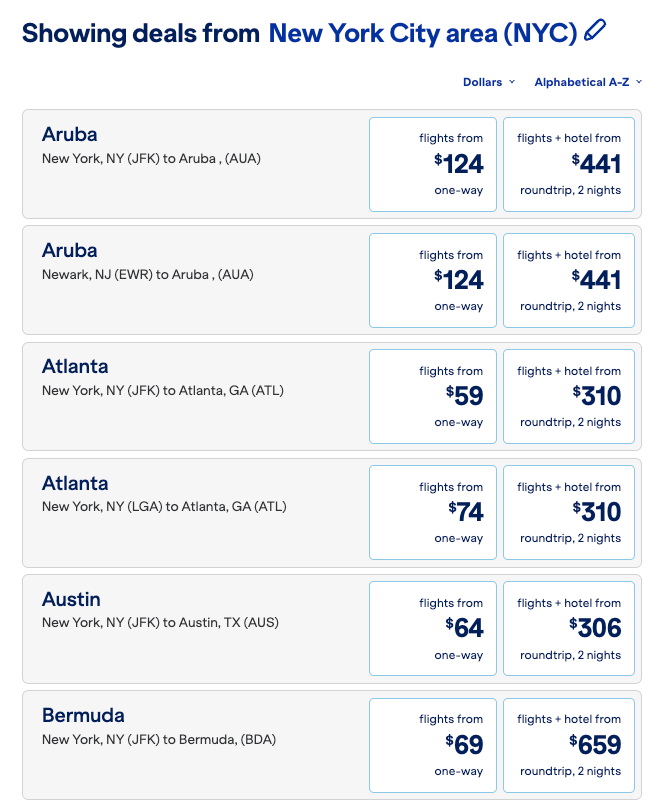Select the $306 Austin flights plus hotel package
660x806 pixels.
point(568,628)
